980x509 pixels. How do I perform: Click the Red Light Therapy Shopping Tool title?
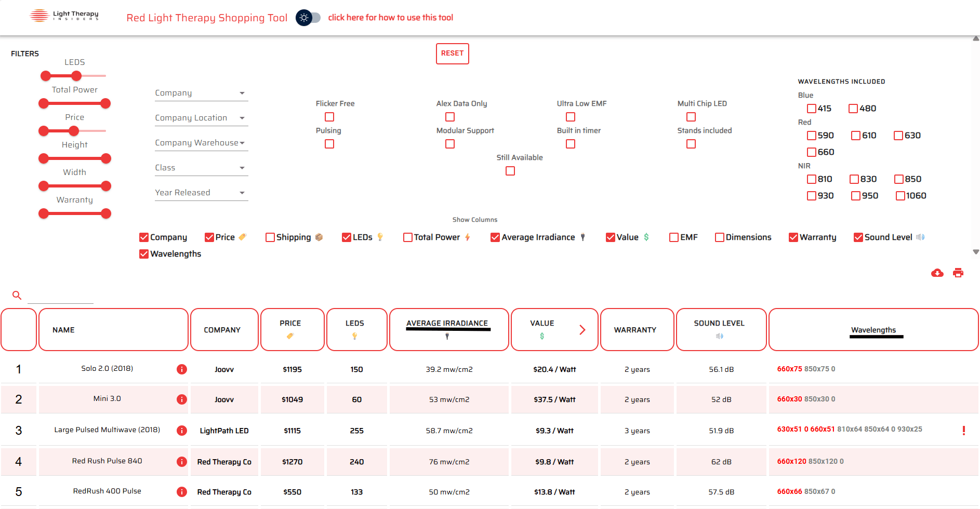(x=207, y=18)
